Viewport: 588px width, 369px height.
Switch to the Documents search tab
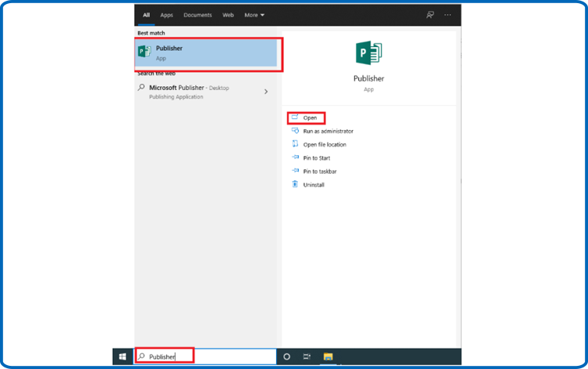click(x=198, y=15)
